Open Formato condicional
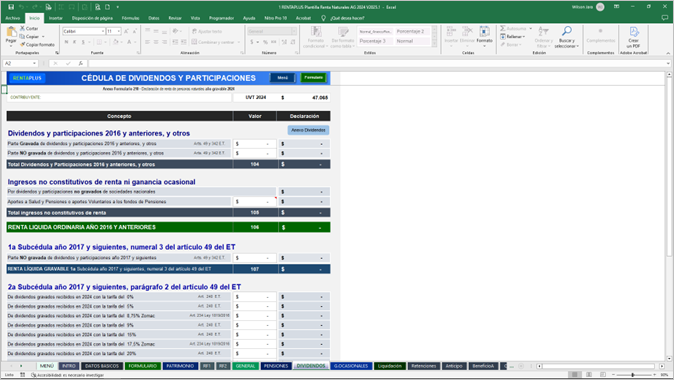Screen dimensions: 674x380 point(316,37)
